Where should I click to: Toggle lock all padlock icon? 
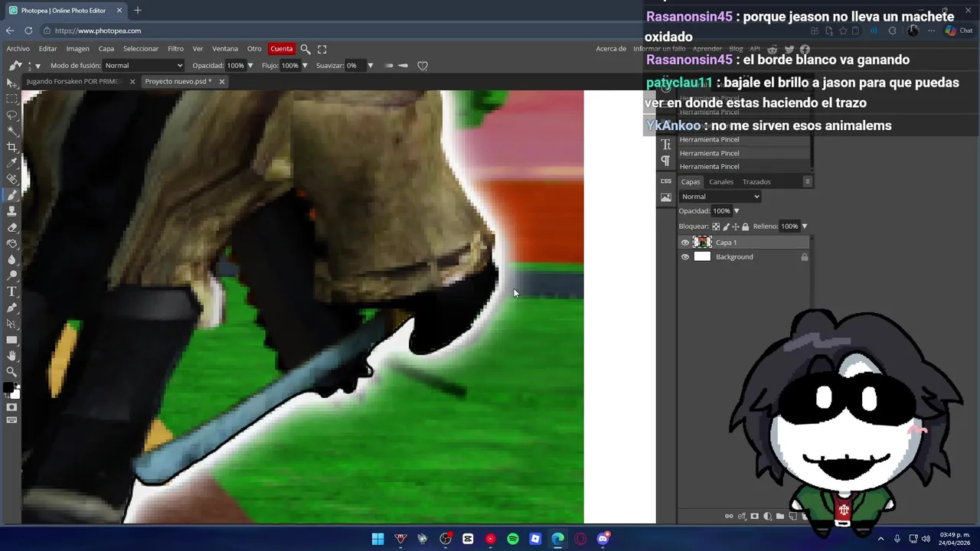coord(745,227)
